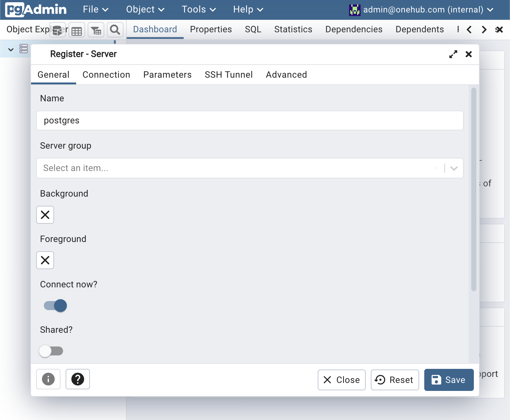
Task: Click the View Data table icon
Action: [77, 30]
